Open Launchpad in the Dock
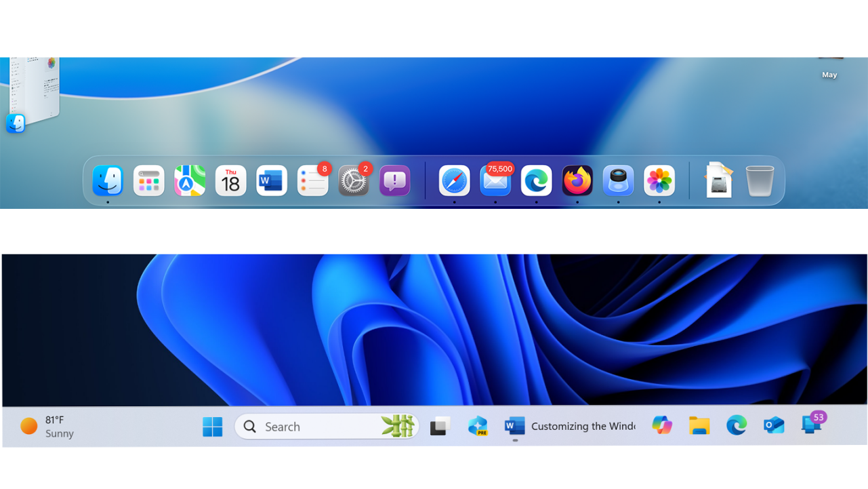 point(149,180)
